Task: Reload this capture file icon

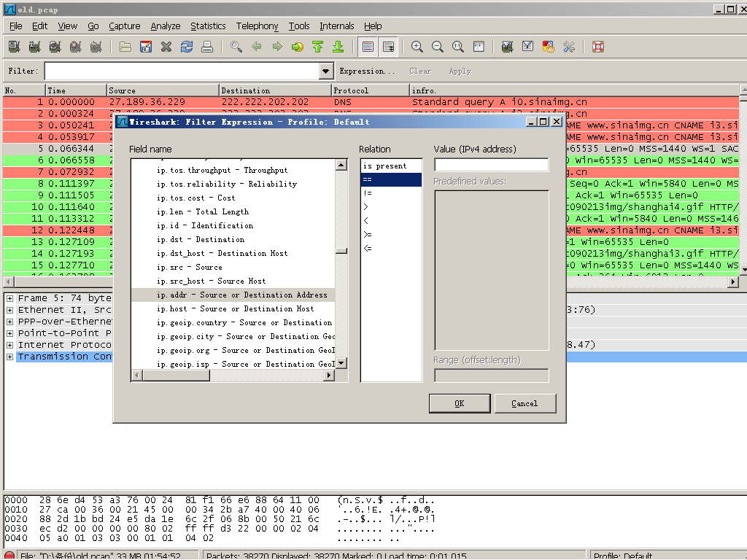Action: tap(187, 47)
